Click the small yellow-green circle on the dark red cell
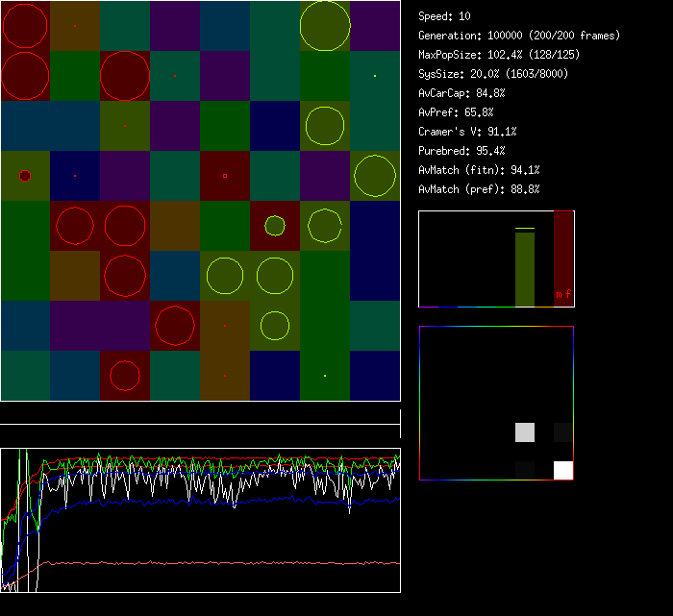Image resolution: width=673 pixels, height=616 pixels. pyautogui.click(x=275, y=226)
